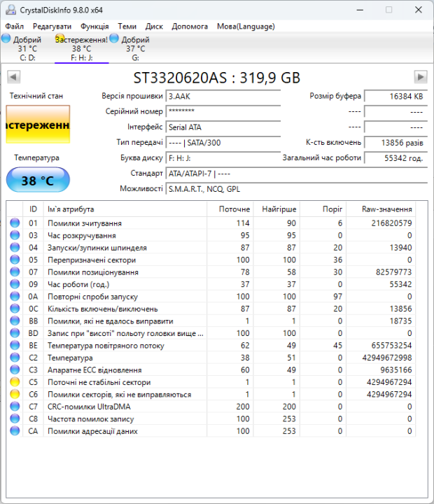Select the blue status orb of disk C: D:
Image resolution: width=434 pixels, height=504 pixels.
click(x=6, y=38)
